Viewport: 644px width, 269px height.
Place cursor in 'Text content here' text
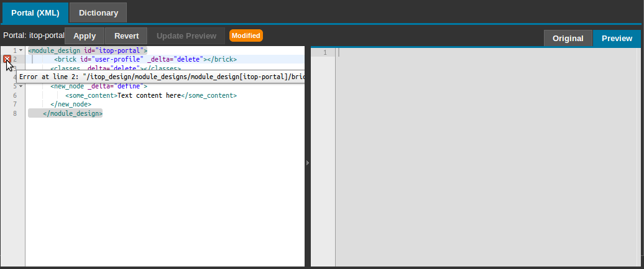pyautogui.click(x=148, y=96)
